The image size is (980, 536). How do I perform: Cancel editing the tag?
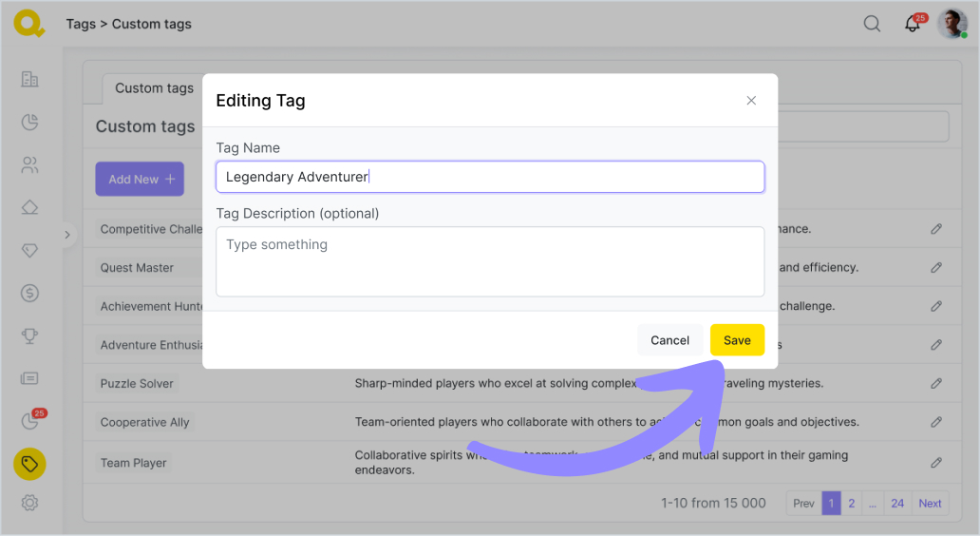(669, 340)
